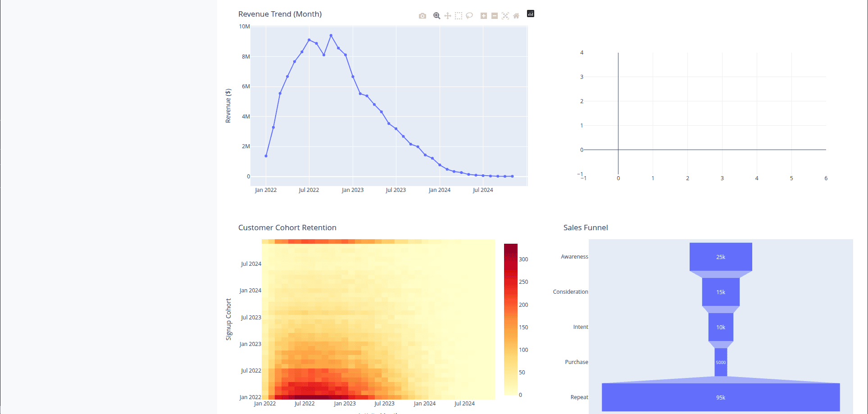Click the Customer Cohort Retention chart title

click(287, 227)
